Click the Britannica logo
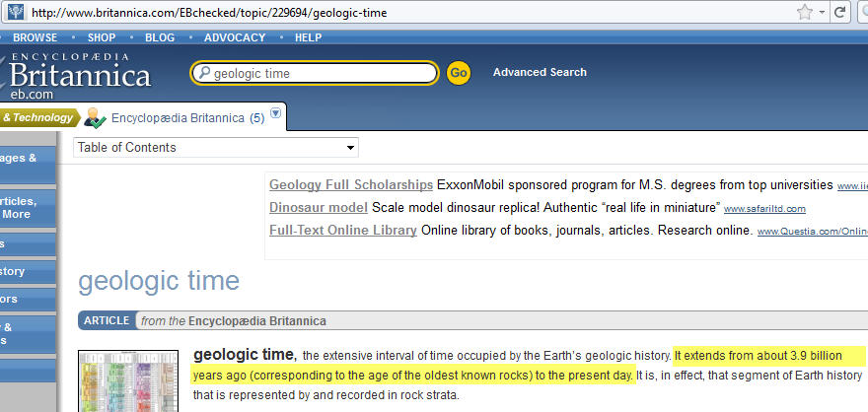 pyautogui.click(x=79, y=73)
